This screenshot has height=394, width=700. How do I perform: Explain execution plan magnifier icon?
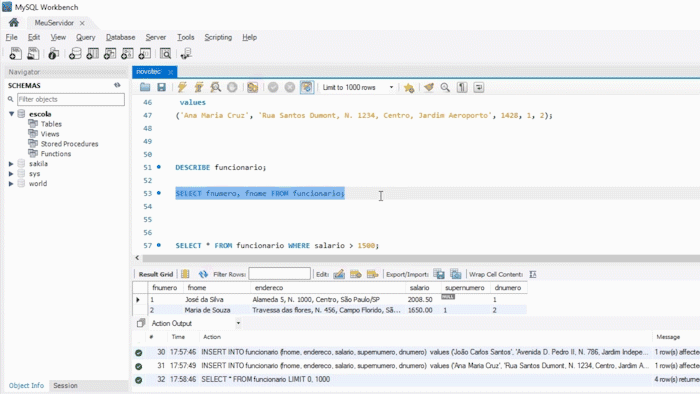(x=216, y=87)
